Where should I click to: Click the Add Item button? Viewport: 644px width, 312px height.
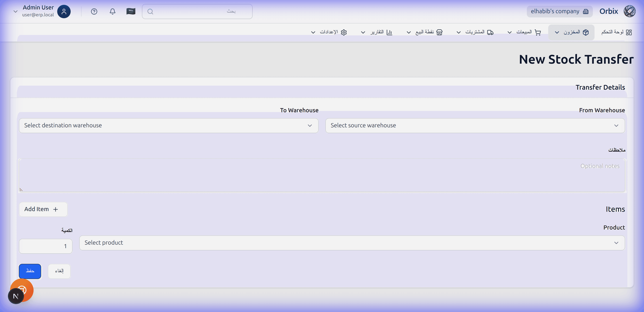click(x=43, y=209)
